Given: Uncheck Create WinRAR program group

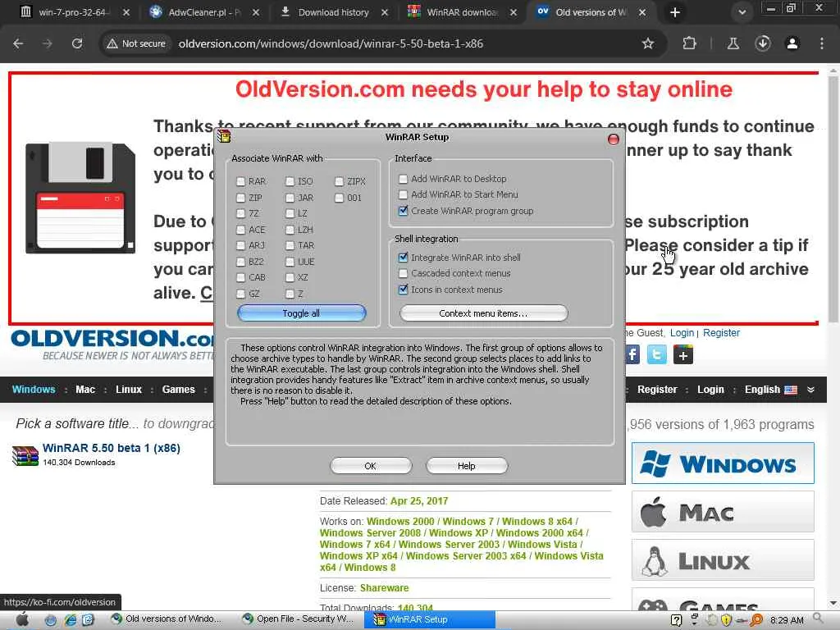Looking at the screenshot, I should point(404,211).
